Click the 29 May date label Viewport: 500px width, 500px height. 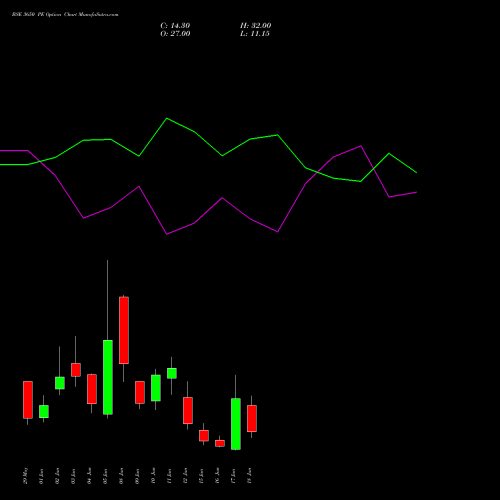(x=26, y=476)
